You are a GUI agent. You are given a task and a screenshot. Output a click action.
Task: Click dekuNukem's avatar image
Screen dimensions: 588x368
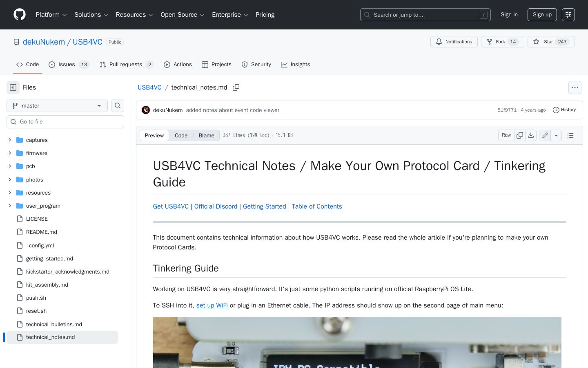coord(146,110)
